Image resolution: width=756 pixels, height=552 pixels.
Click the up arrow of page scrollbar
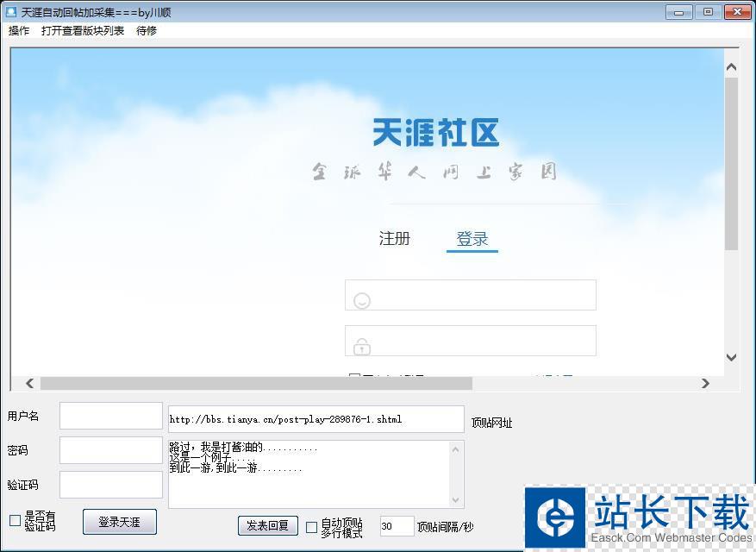point(731,67)
